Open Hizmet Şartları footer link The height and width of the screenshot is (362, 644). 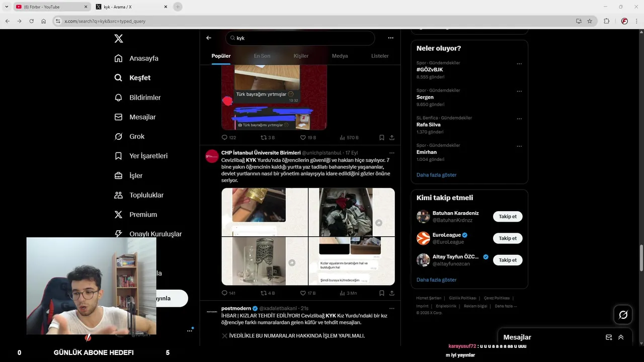[429, 298]
